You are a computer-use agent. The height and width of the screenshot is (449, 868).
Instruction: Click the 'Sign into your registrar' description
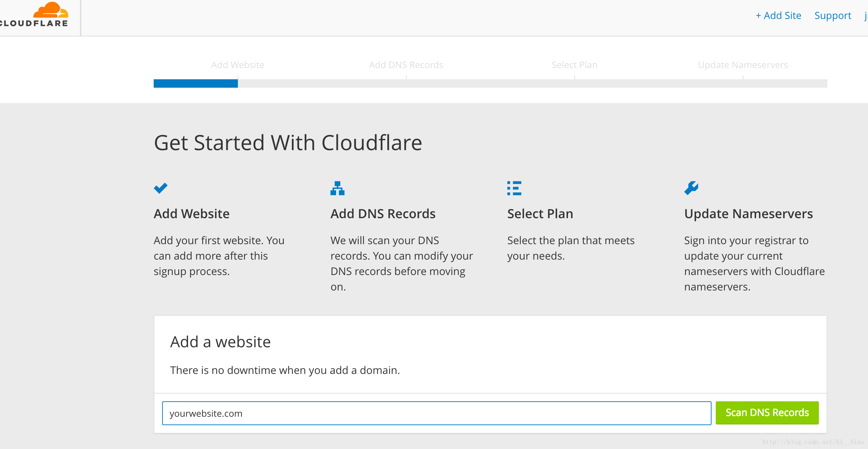[754, 263]
